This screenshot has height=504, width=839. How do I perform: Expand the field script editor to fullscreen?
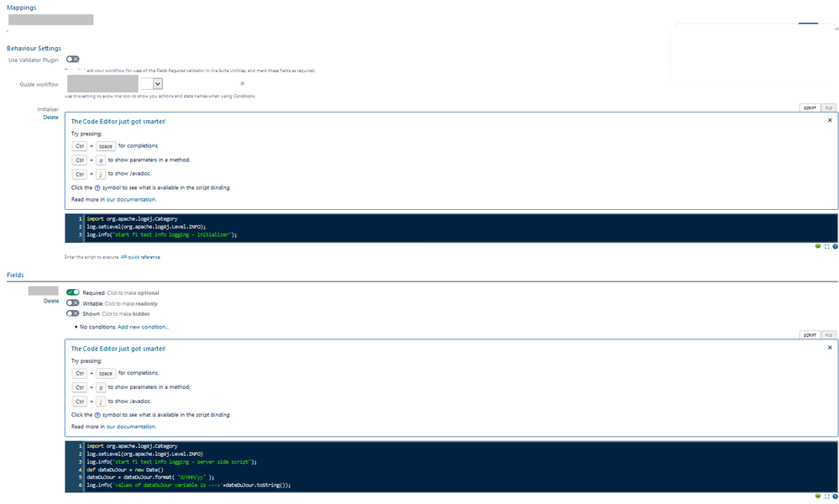[826, 496]
